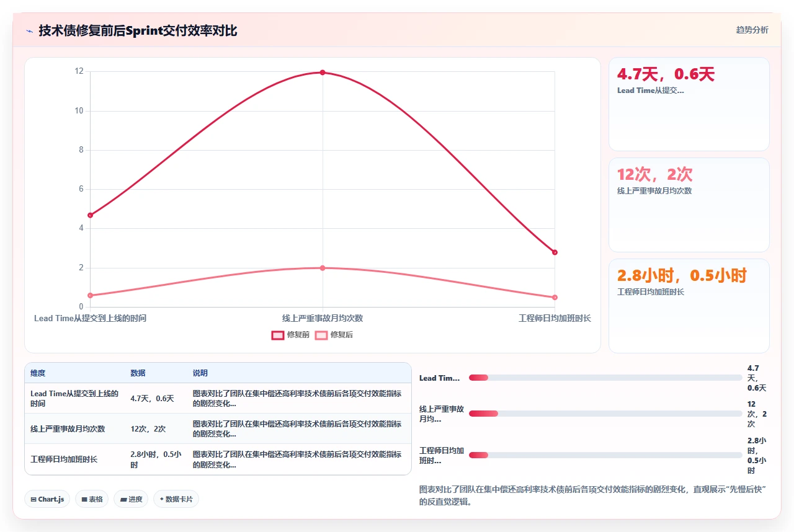Click the 修复后 data point at 2

(x=323, y=268)
